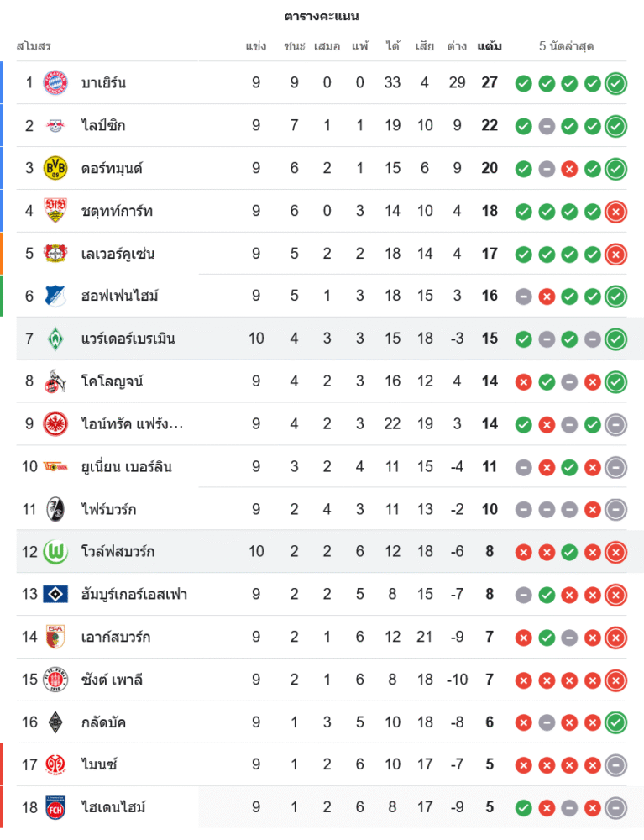Click the RB Leipzig club logo
This screenshot has width=644, height=840.
(x=55, y=125)
